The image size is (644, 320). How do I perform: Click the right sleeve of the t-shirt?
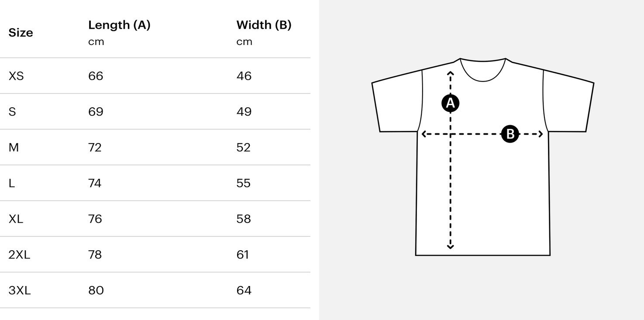(x=568, y=105)
